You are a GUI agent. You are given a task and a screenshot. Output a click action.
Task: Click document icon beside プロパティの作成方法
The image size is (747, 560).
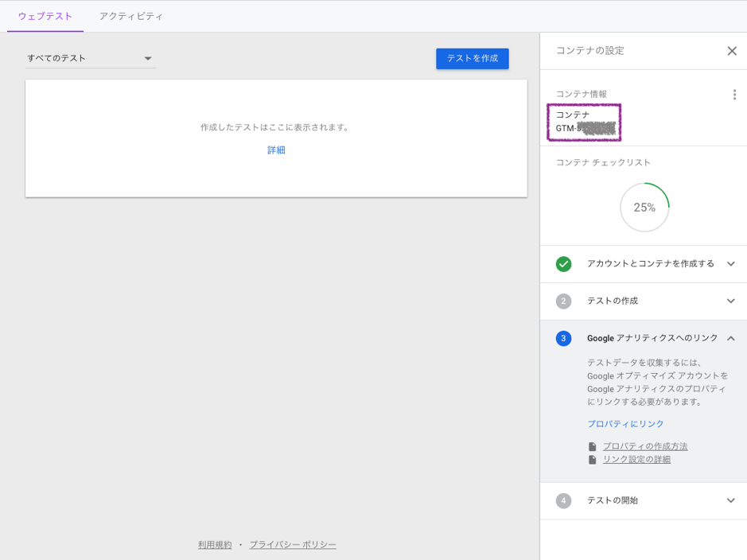(592, 447)
